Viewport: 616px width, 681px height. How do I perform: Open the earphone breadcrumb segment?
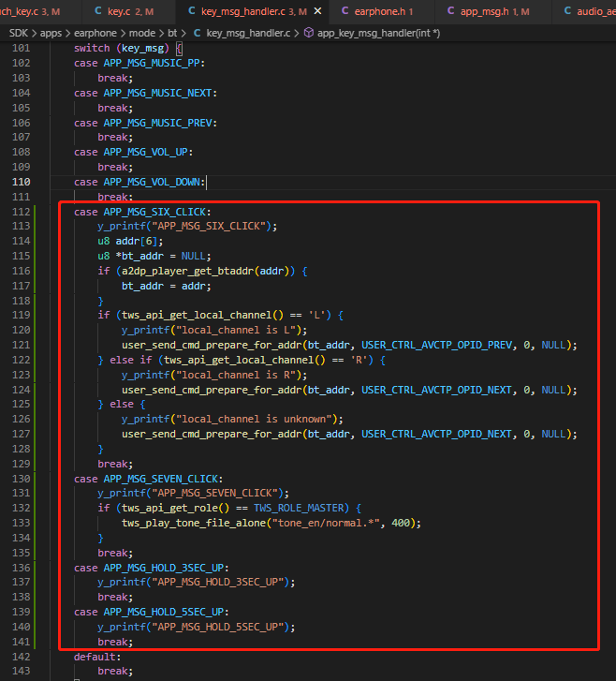point(95,33)
